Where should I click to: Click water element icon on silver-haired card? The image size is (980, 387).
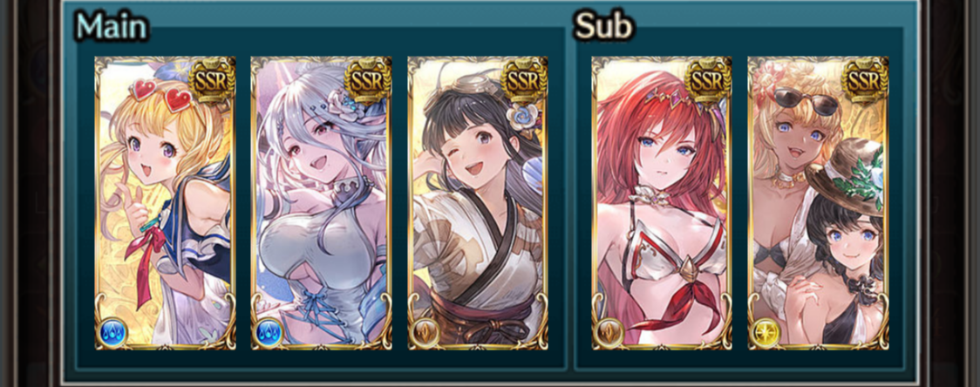269,333
